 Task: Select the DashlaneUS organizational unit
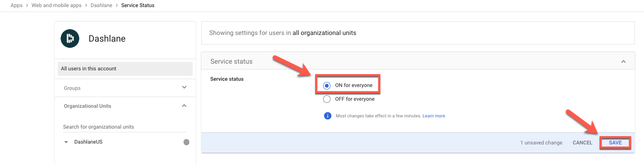tap(88, 142)
